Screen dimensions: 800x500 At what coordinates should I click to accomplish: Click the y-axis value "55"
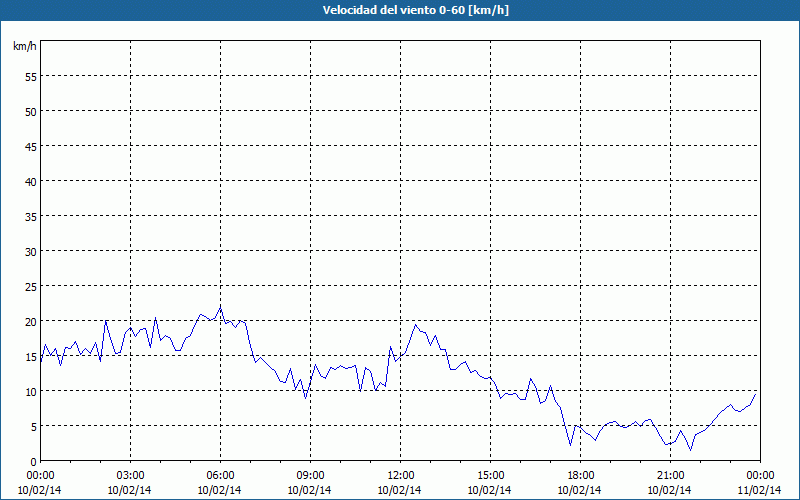31,77
